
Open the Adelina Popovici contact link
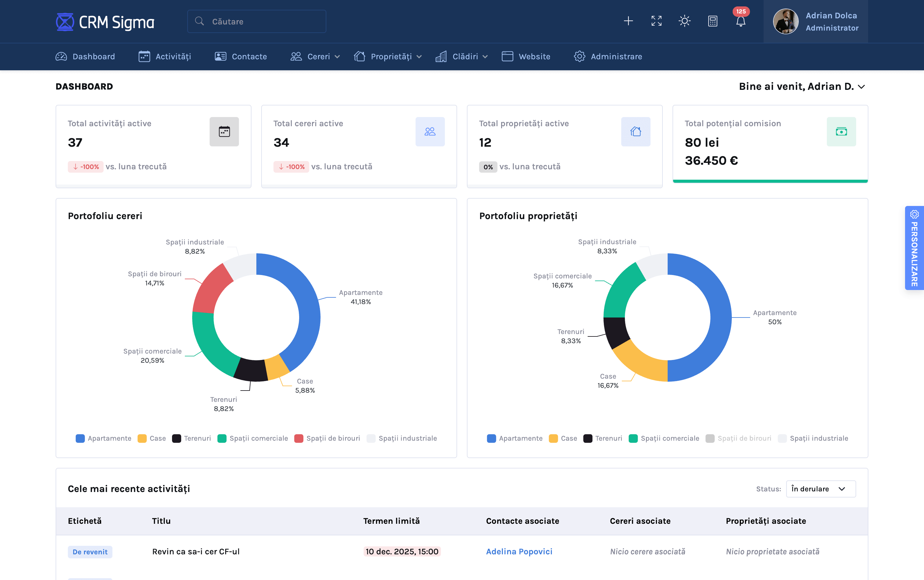[x=519, y=551]
